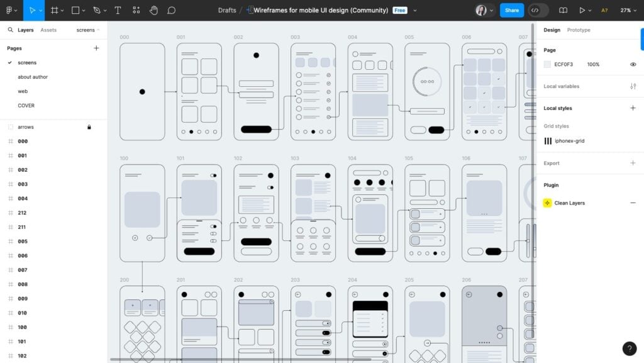Viewport: 644px width, 363px height.
Task: Open Local variables settings icon
Action: click(x=633, y=86)
